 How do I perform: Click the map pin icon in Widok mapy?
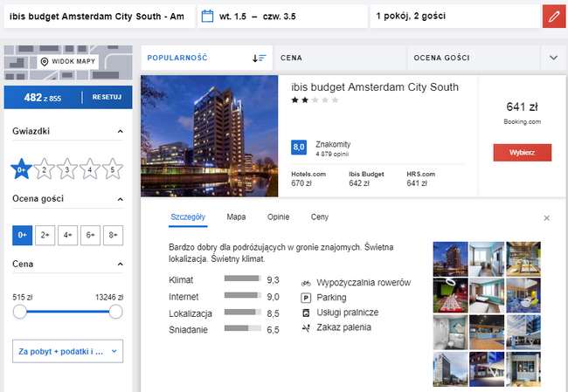pos(45,61)
